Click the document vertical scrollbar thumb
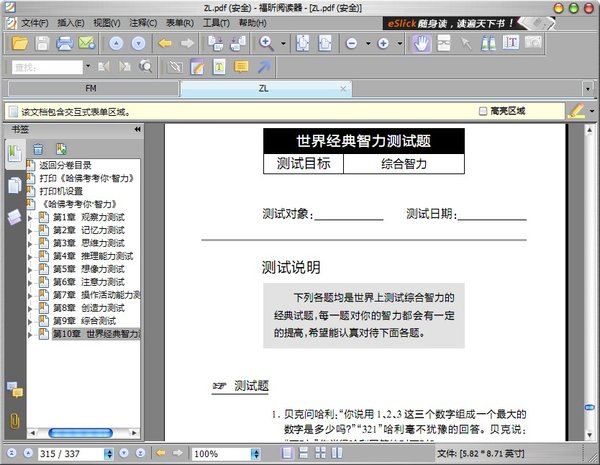Screen dimensions: 600x465 click(590, 408)
